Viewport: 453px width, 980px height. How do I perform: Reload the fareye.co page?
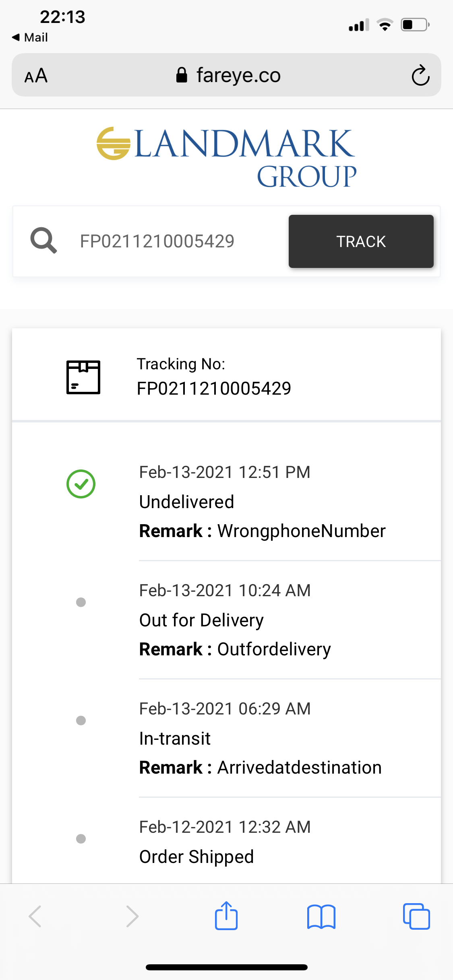pyautogui.click(x=420, y=75)
